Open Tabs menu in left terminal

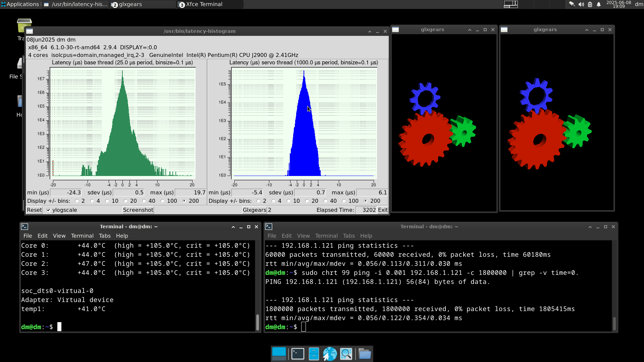[105, 236]
